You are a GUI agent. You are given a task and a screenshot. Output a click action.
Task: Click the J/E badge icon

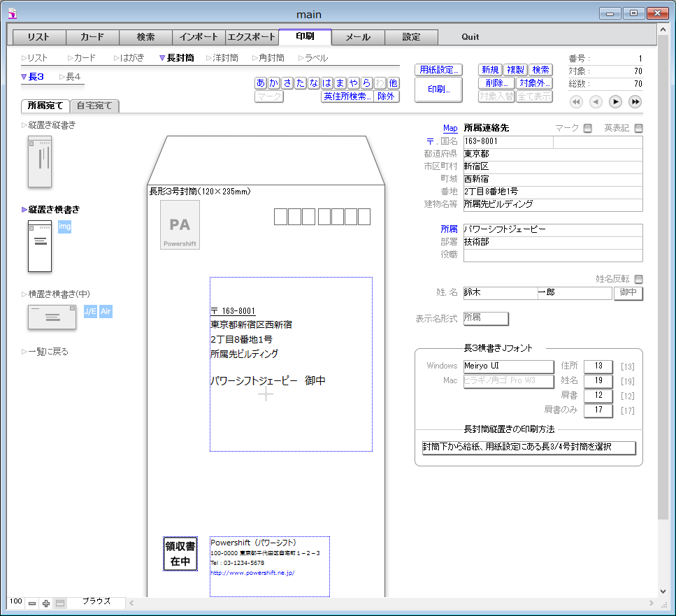click(90, 311)
